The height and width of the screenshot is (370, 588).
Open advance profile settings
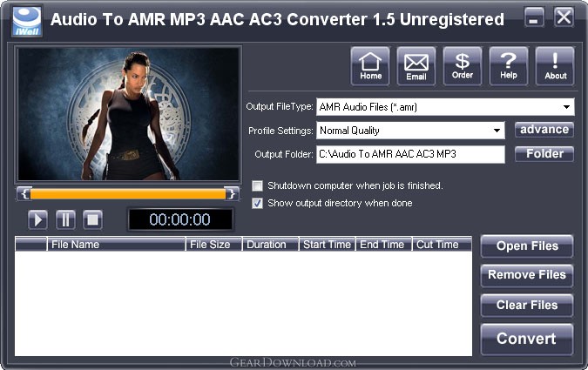coord(544,130)
